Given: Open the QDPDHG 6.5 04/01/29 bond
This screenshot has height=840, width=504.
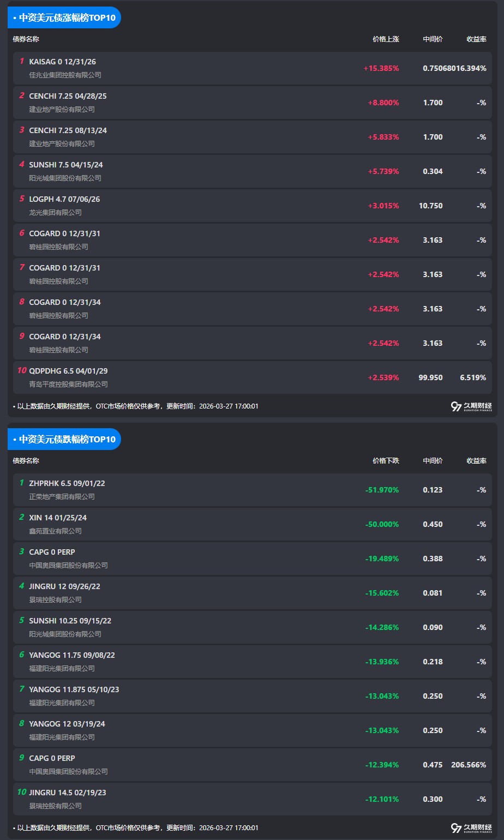Looking at the screenshot, I should [x=68, y=371].
